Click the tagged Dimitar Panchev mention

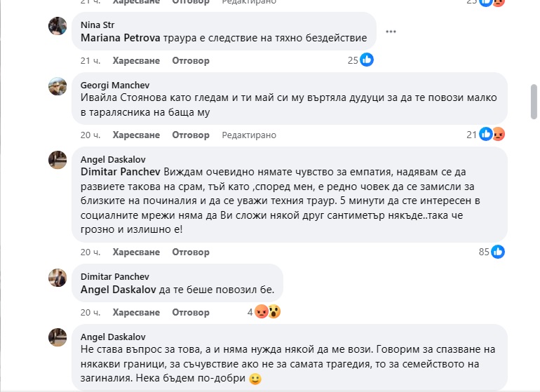click(121, 171)
